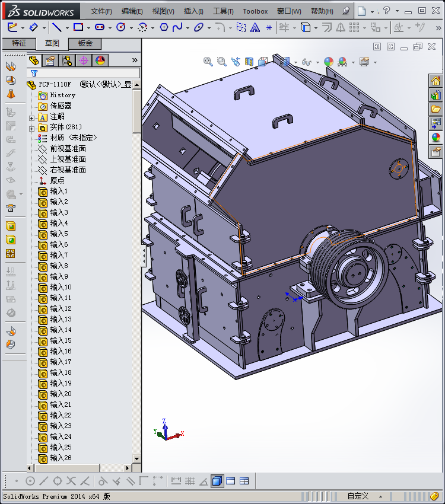The height and width of the screenshot is (504, 445).
Task: Toggle the parallel snap icon at bottom
Action: click(x=130, y=481)
